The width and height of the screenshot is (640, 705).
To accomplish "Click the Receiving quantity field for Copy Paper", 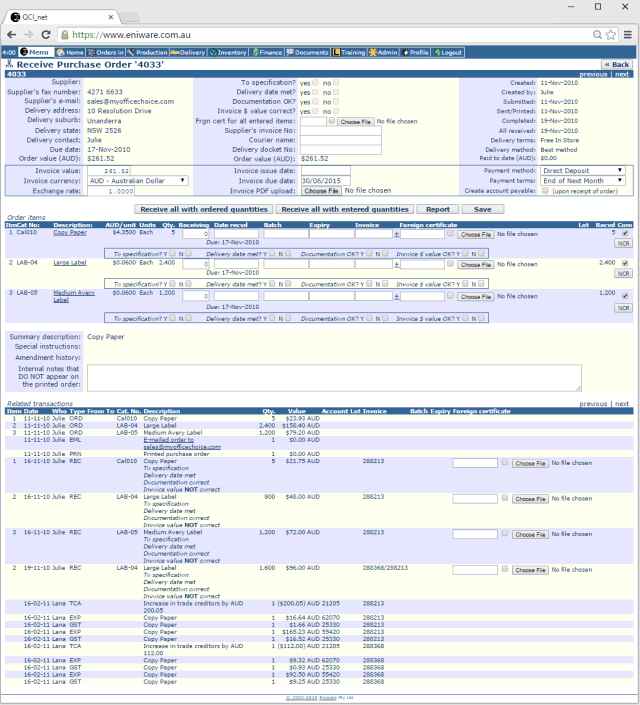I will (195, 234).
